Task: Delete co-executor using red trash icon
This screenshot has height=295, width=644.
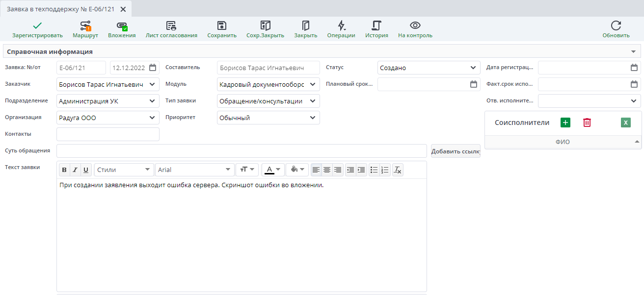Action: (587, 123)
